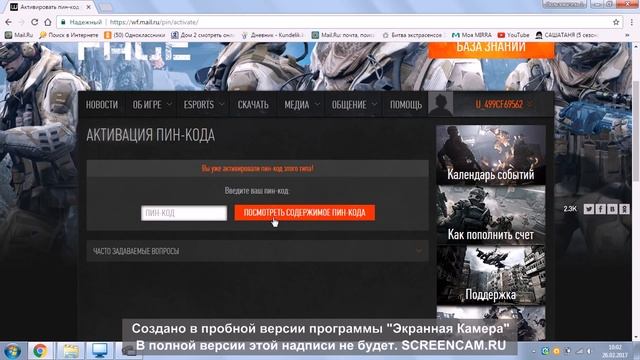Expand the ESPORTS menu
Viewport: 640px width, 360px height.
pyautogui.click(x=203, y=104)
